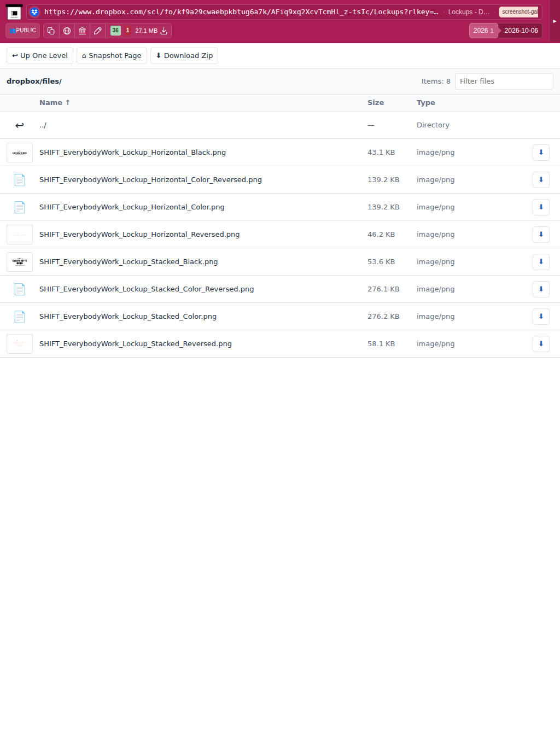Image resolution: width=560 pixels, height=747 pixels.
Task: Click file icon of Stacked_Color.png
Action: [x=20, y=317]
